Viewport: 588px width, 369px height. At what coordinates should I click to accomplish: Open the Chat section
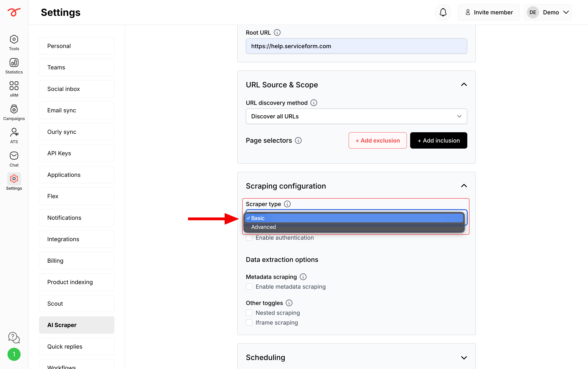[x=14, y=159]
